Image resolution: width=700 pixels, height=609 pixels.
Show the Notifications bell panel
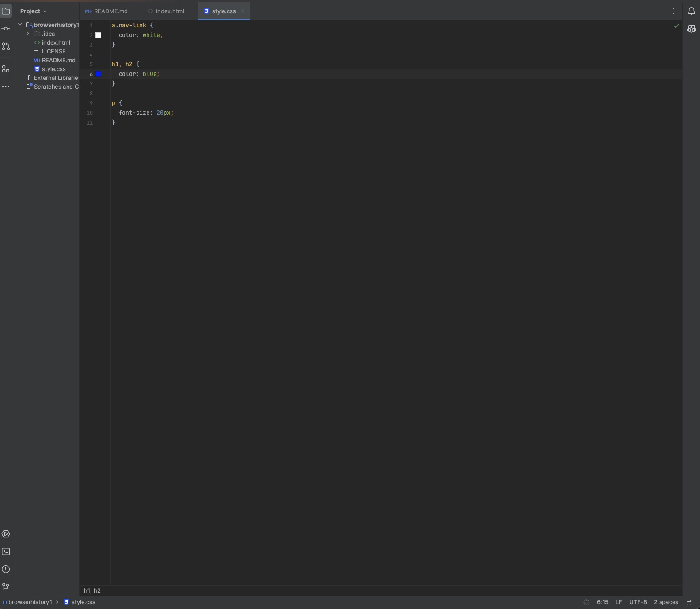[x=692, y=11]
